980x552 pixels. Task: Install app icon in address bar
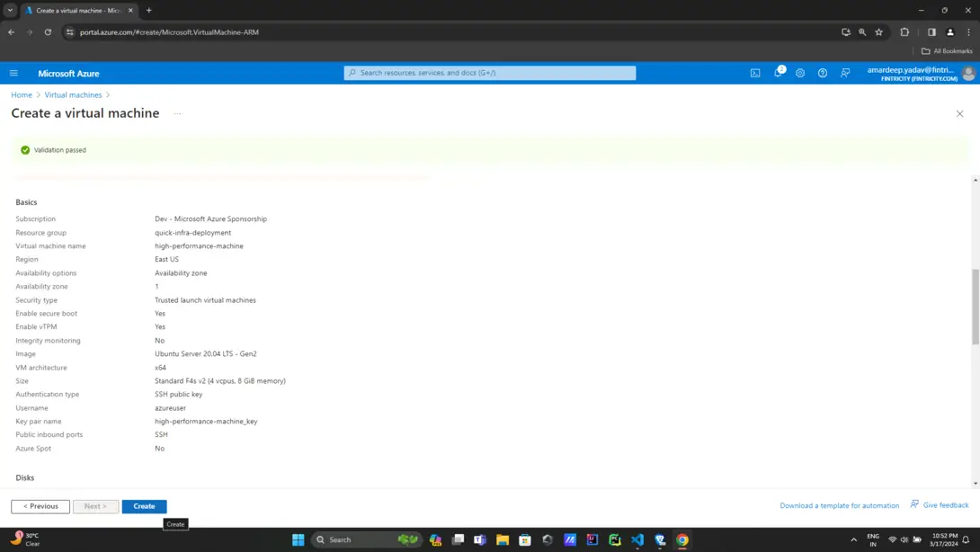(846, 31)
